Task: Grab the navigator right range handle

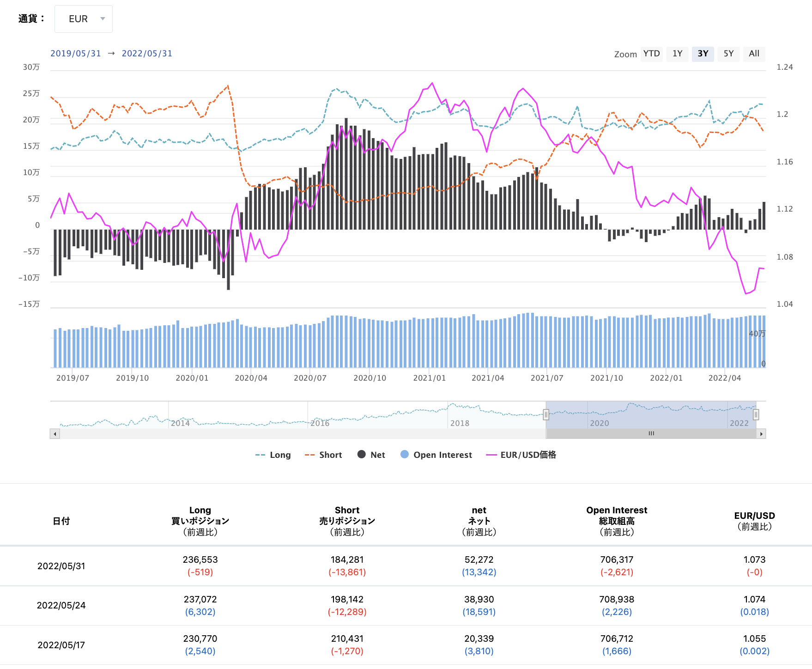Action: coord(756,414)
